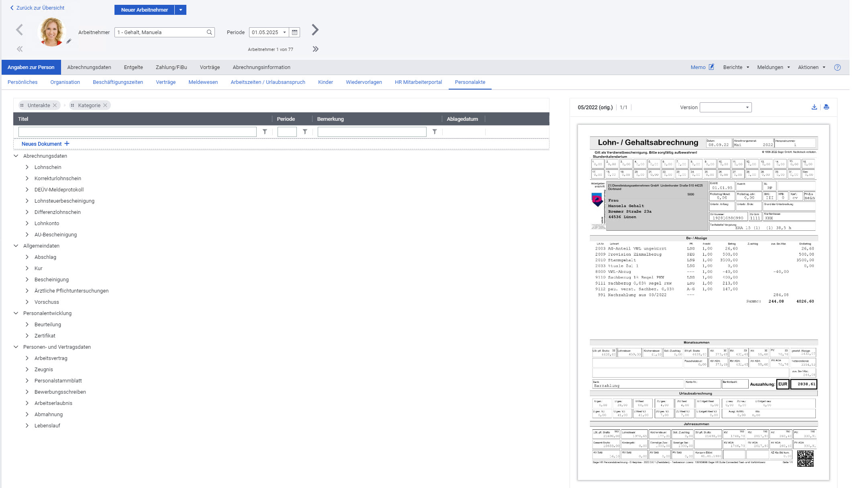Image resolution: width=868 pixels, height=488 pixels.
Task: Click the download document icon
Action: (814, 107)
